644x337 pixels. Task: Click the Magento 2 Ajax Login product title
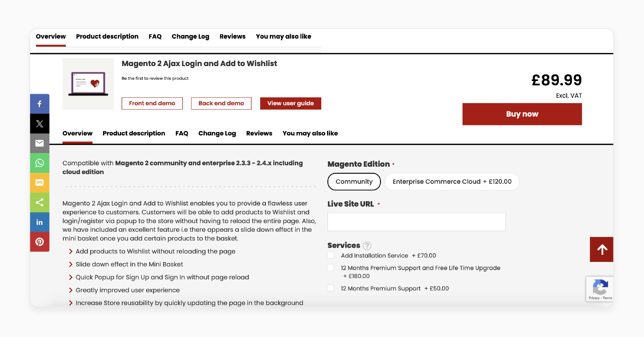199,64
